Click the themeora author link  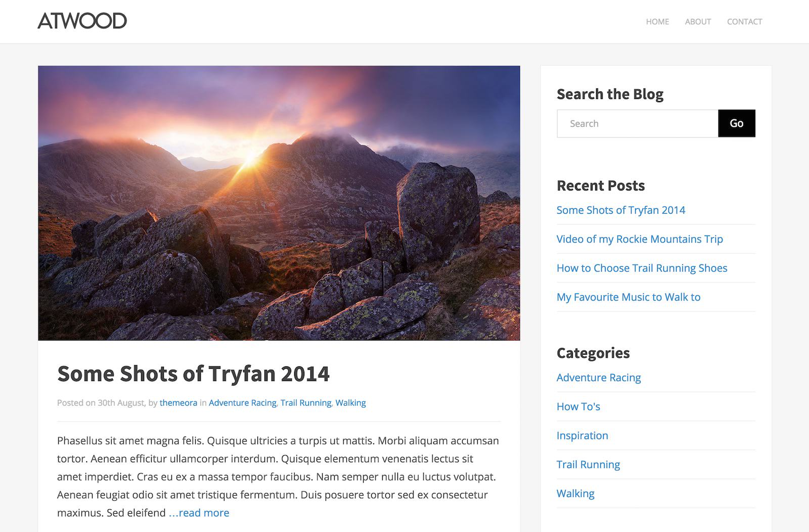[x=178, y=403]
